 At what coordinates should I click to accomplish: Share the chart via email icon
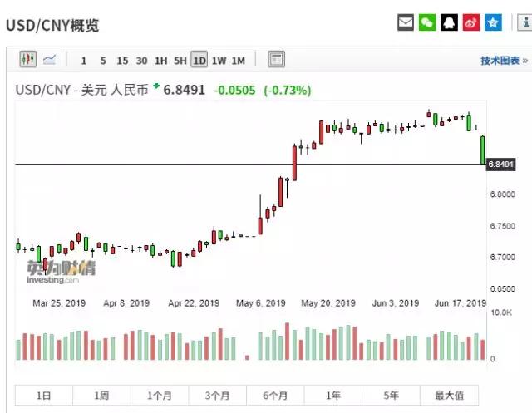pyautogui.click(x=406, y=22)
